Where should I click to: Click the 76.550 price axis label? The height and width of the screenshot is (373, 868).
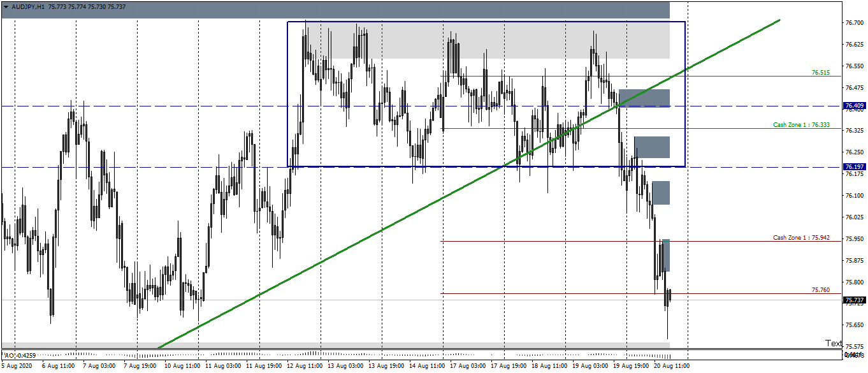coord(854,66)
